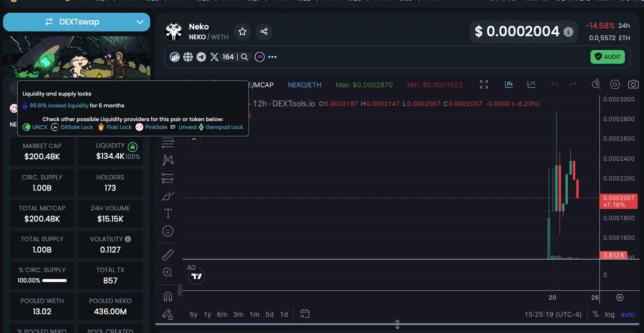
Task: Redo last chart action
Action: (573, 84)
